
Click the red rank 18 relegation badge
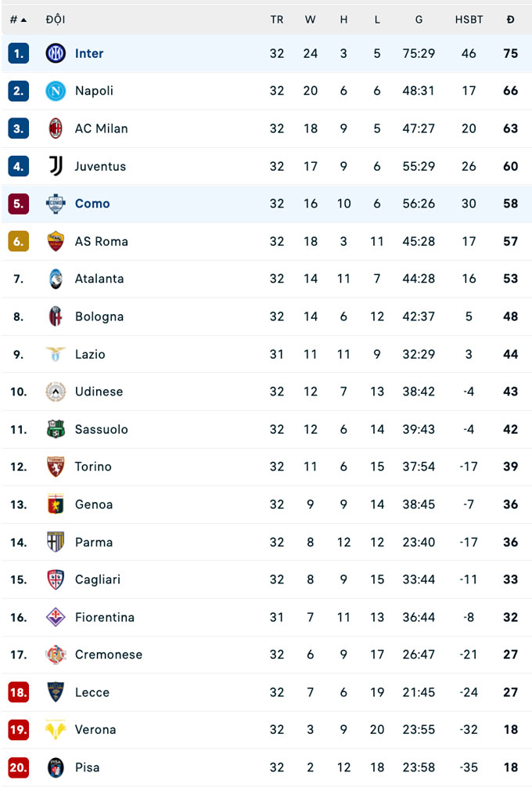(x=19, y=692)
